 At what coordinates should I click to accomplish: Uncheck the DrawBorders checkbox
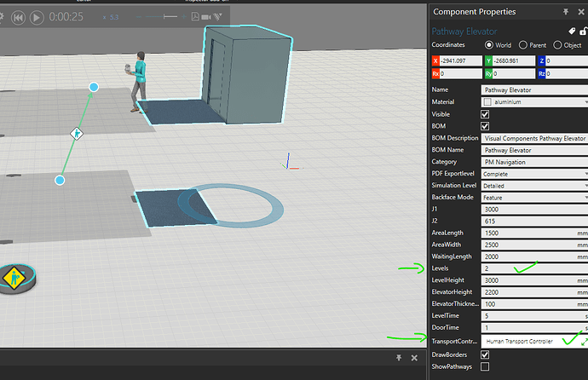point(486,354)
